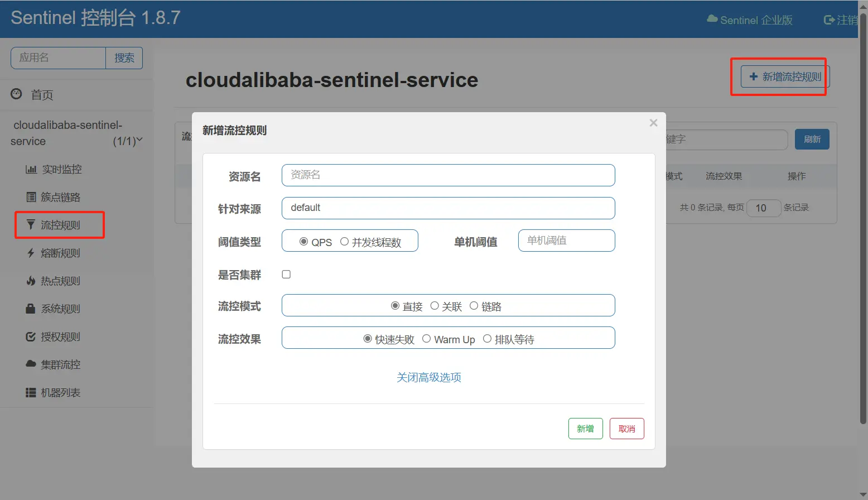Click the lock icon for 系统规则
The width and height of the screenshot is (868, 500).
pos(31,309)
